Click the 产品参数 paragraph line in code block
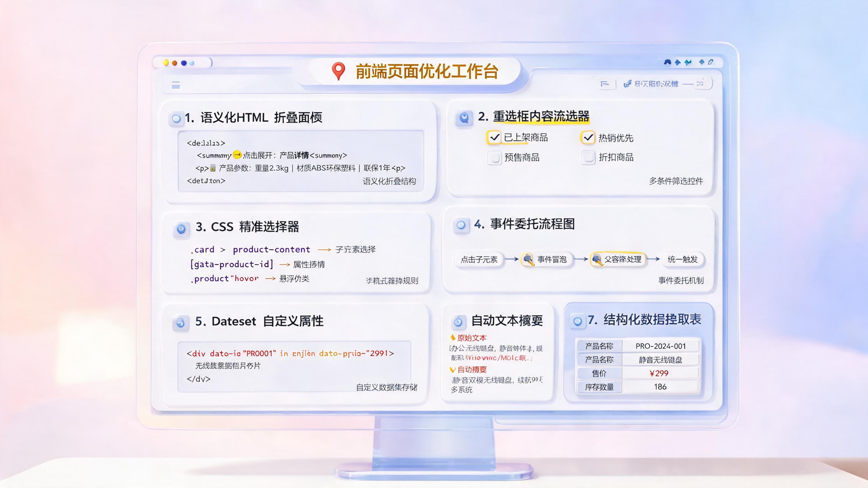868x488 pixels. click(300, 168)
